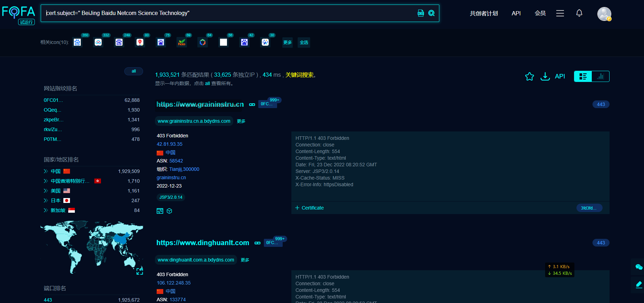Open the https://www.dinghuanlt.com result link

[x=203, y=243]
